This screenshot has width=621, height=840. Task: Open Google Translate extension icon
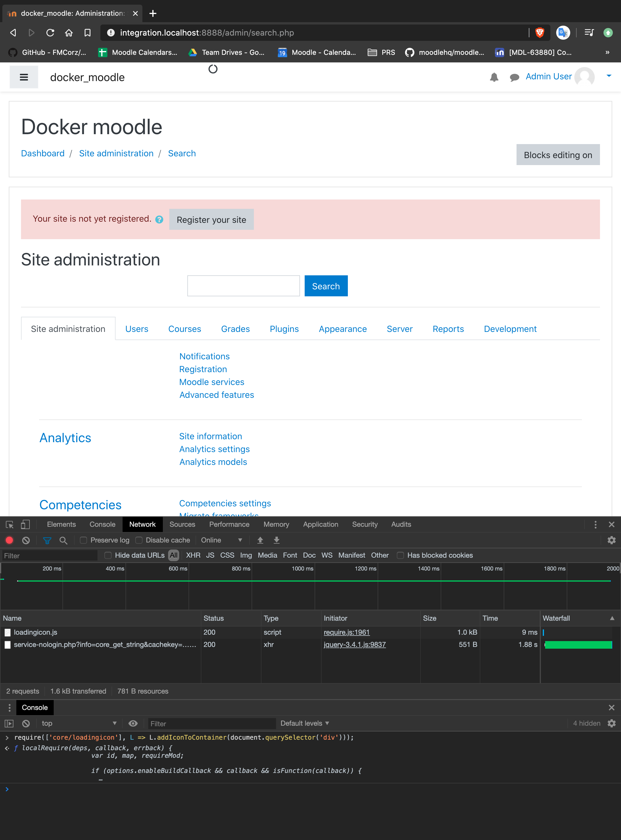[x=563, y=33]
